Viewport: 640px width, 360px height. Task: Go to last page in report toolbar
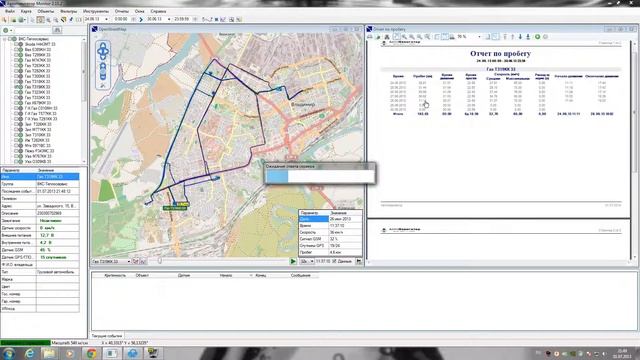[x=528, y=37]
